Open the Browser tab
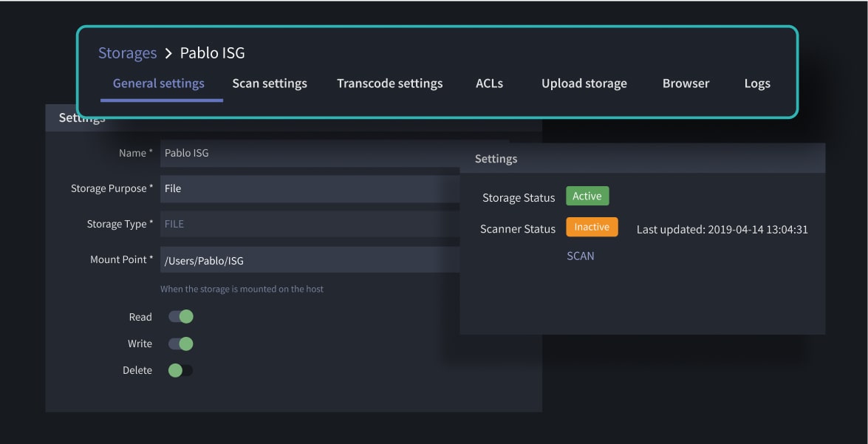 (x=686, y=83)
